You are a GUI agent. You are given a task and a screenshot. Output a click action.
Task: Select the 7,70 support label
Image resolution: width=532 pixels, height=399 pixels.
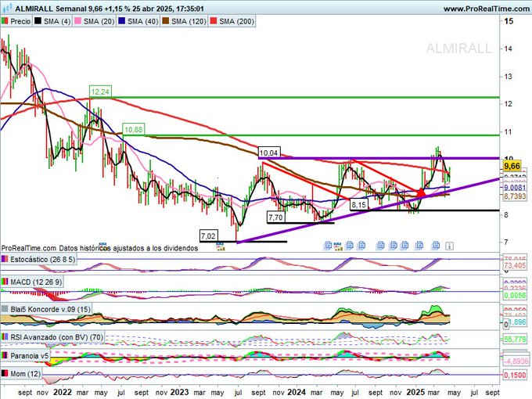(275, 217)
